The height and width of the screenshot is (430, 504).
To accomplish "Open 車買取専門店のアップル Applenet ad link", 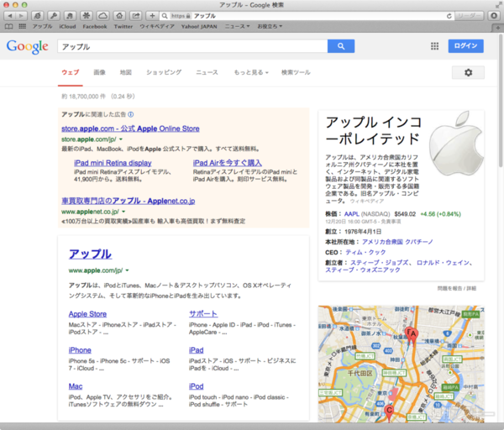I will coord(129,201).
